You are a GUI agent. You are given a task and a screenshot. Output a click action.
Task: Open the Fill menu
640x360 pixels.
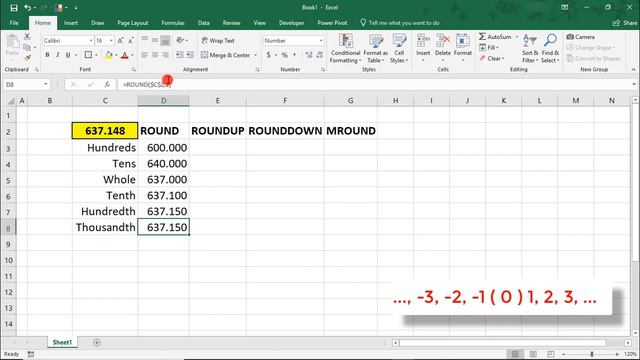(x=488, y=48)
